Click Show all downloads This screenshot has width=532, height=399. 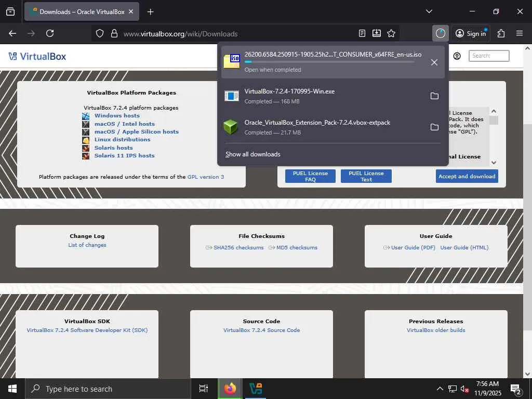pyautogui.click(x=253, y=154)
